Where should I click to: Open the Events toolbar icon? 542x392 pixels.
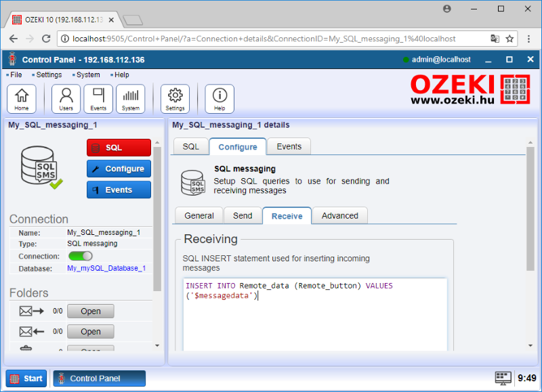click(x=98, y=99)
